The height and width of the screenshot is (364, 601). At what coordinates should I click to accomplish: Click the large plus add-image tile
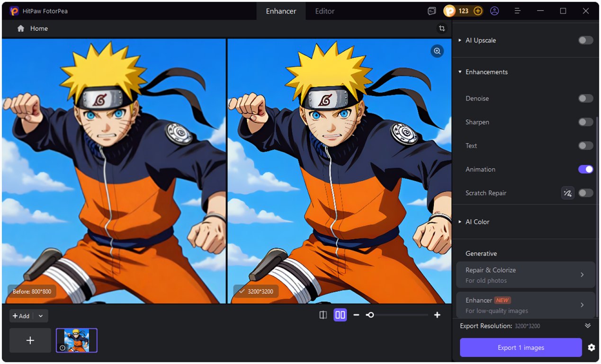click(30, 340)
